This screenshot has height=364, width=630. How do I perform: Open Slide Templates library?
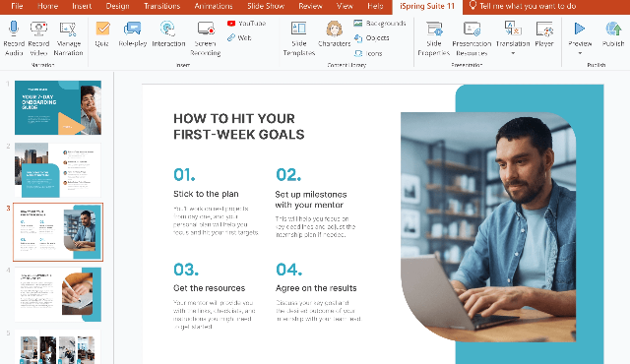click(298, 39)
